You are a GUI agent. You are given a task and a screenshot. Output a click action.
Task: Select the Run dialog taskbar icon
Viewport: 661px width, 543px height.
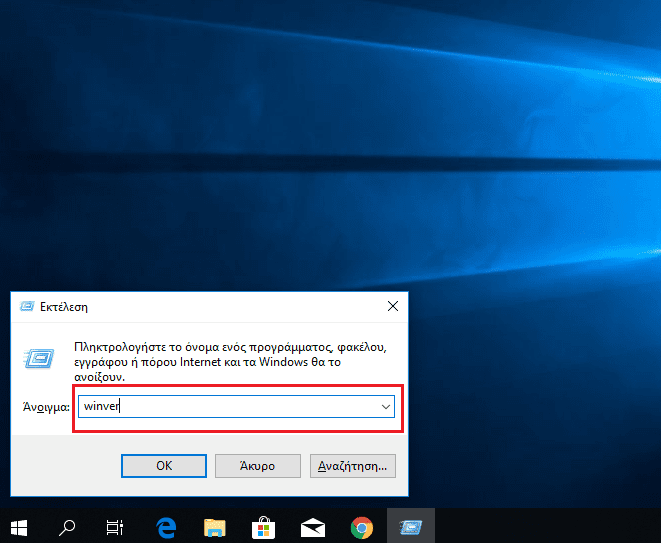tap(411, 526)
